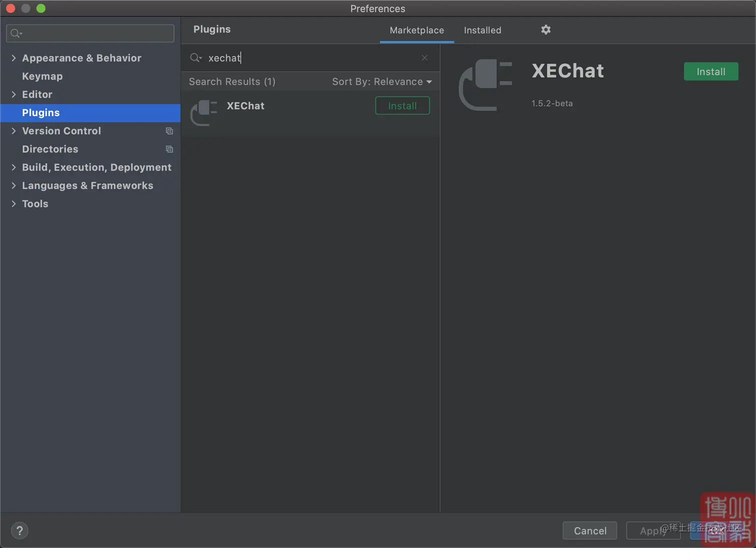Install XEChat from the details pane
This screenshot has height=548, width=756.
pos(711,72)
